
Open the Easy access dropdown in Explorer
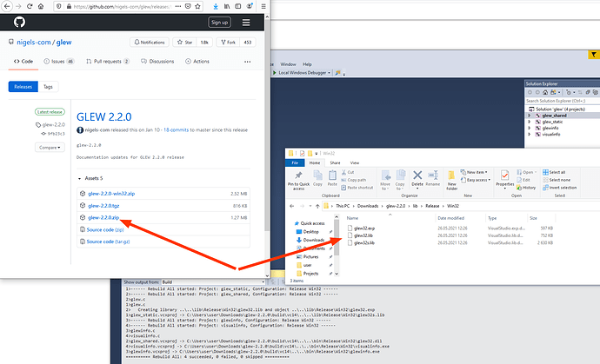point(476,180)
